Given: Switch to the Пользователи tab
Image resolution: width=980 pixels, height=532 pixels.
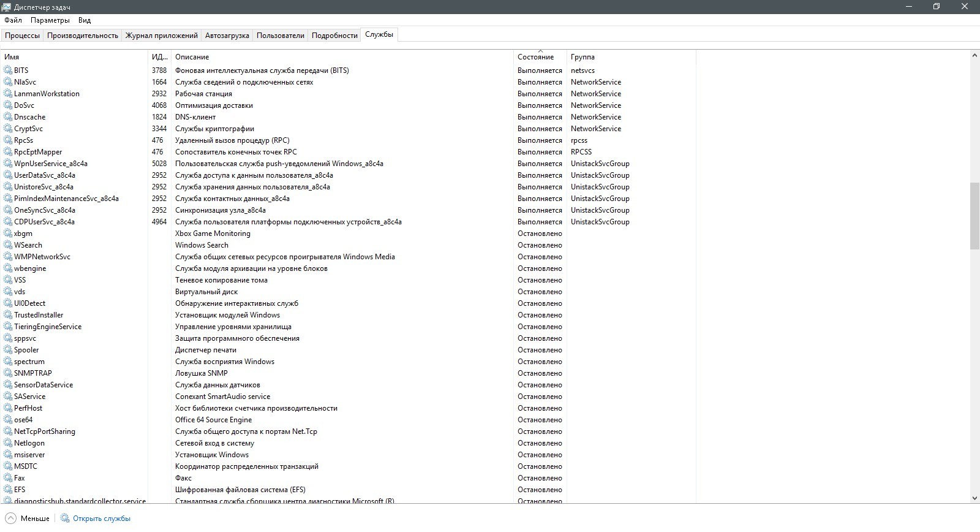Looking at the screenshot, I should (x=281, y=36).
